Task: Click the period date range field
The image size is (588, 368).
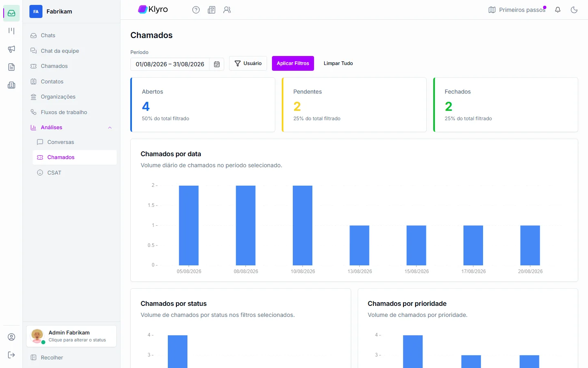Action: [x=170, y=64]
